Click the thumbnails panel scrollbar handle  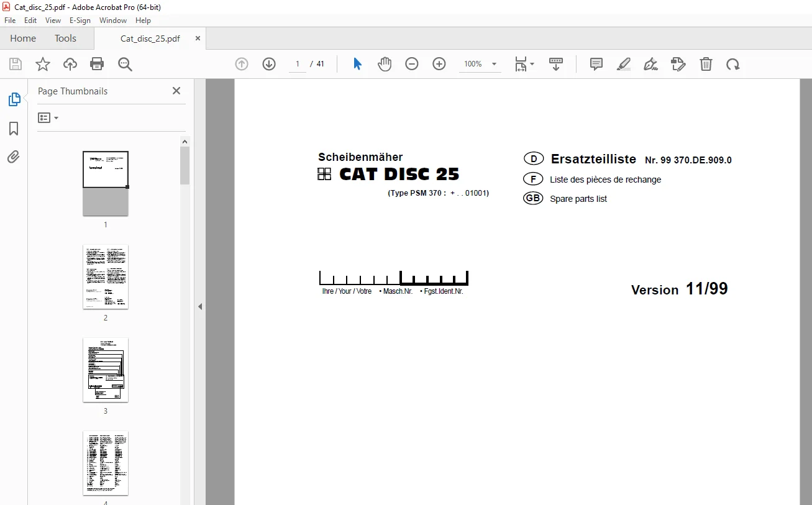pyautogui.click(x=185, y=165)
